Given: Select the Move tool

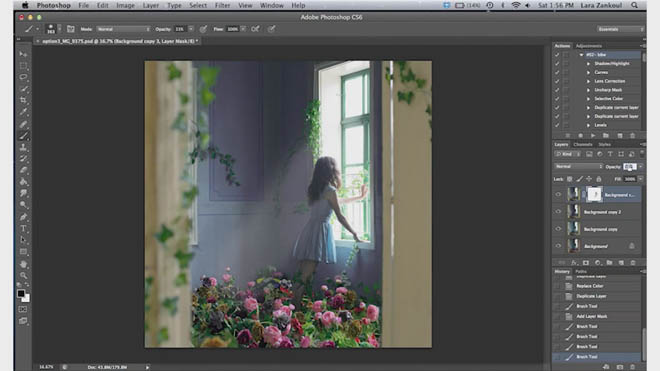Looking at the screenshot, I should [x=23, y=54].
